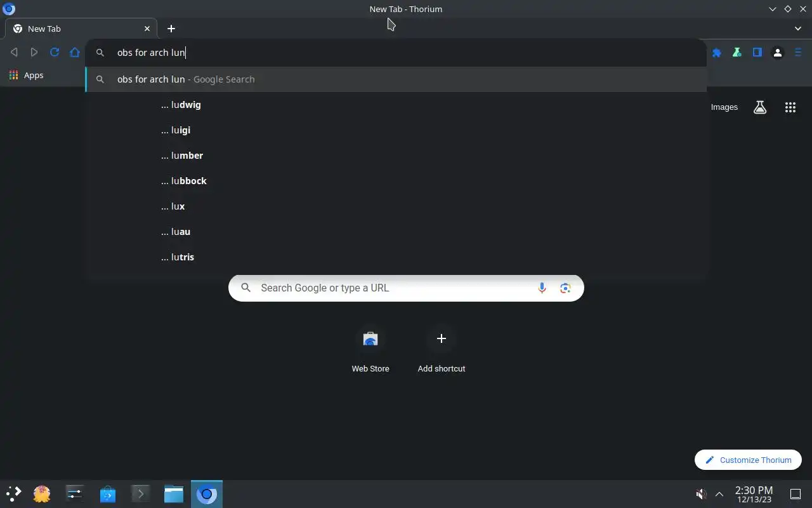
Task: Open the Extensions puzzle icon
Action: (x=717, y=53)
